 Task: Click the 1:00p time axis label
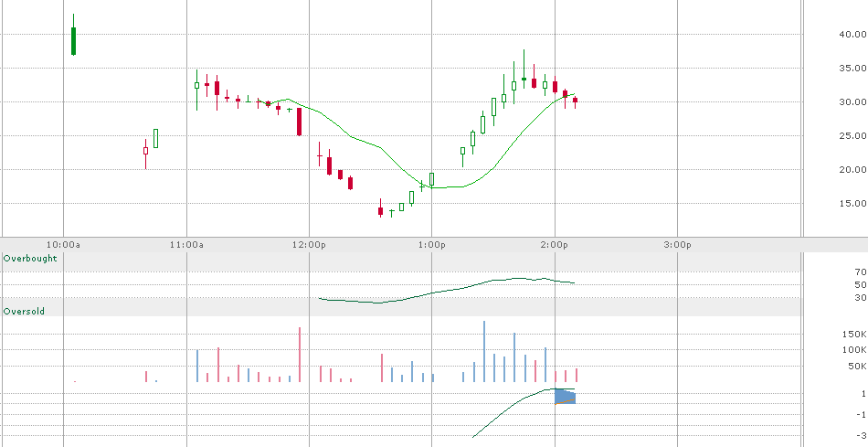click(432, 245)
